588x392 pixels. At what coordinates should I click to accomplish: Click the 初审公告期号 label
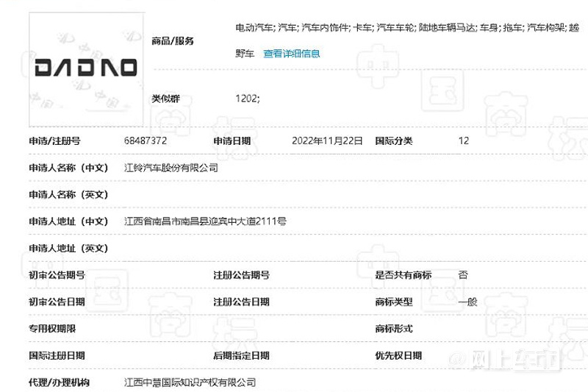57,275
